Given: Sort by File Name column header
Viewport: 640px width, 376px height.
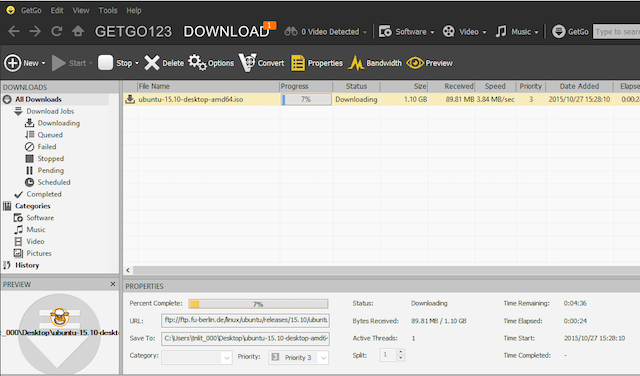Looking at the screenshot, I should 208,86.
